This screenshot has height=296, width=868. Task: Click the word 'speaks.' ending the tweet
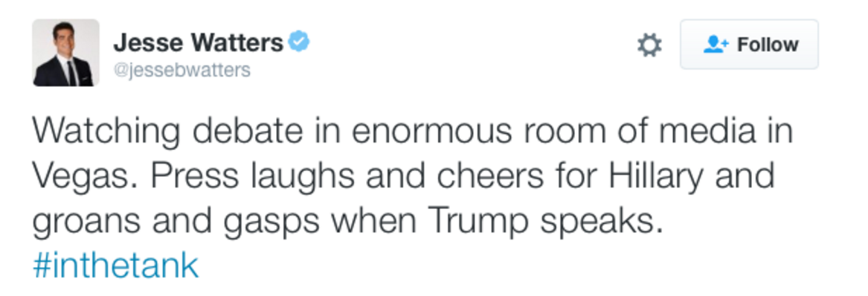click(602, 222)
